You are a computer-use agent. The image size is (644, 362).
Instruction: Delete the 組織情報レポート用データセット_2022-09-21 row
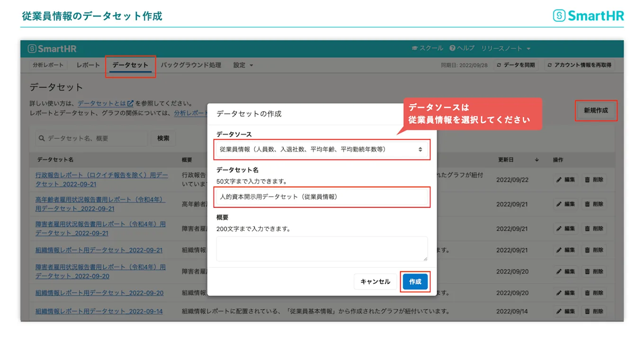tap(594, 250)
